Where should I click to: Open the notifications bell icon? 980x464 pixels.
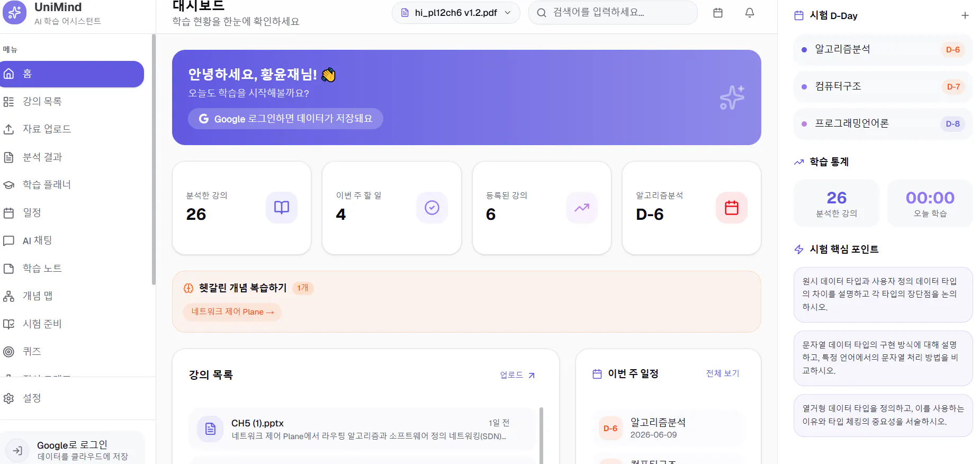pos(750,13)
